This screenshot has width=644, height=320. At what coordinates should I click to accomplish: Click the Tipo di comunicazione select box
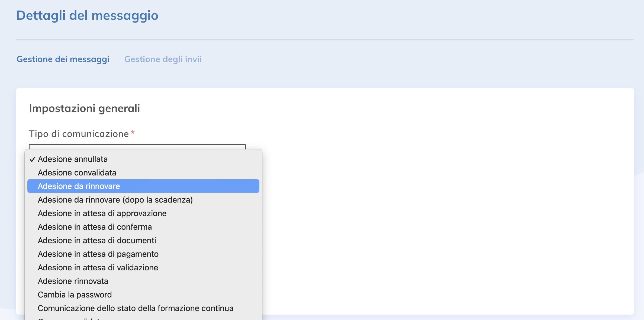pyautogui.click(x=137, y=147)
